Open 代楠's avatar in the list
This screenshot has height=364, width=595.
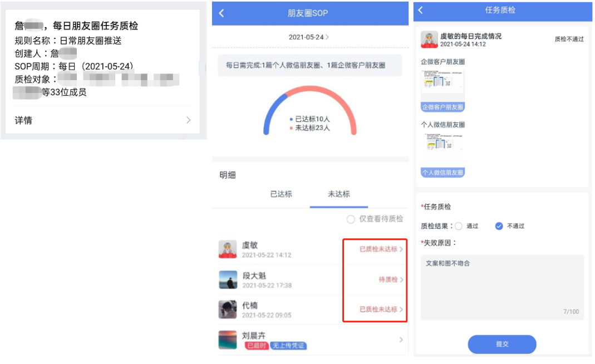tap(228, 309)
